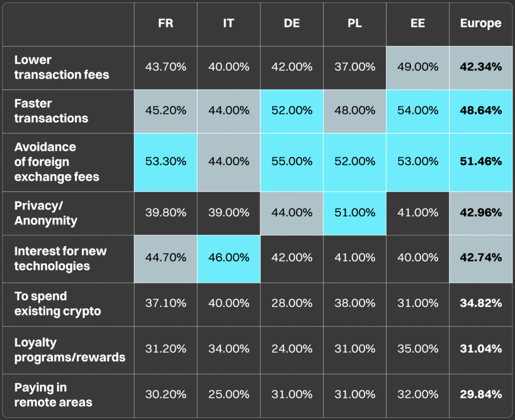The height and width of the screenshot is (420, 515).
Task: Click the EE column header
Action: point(417,24)
